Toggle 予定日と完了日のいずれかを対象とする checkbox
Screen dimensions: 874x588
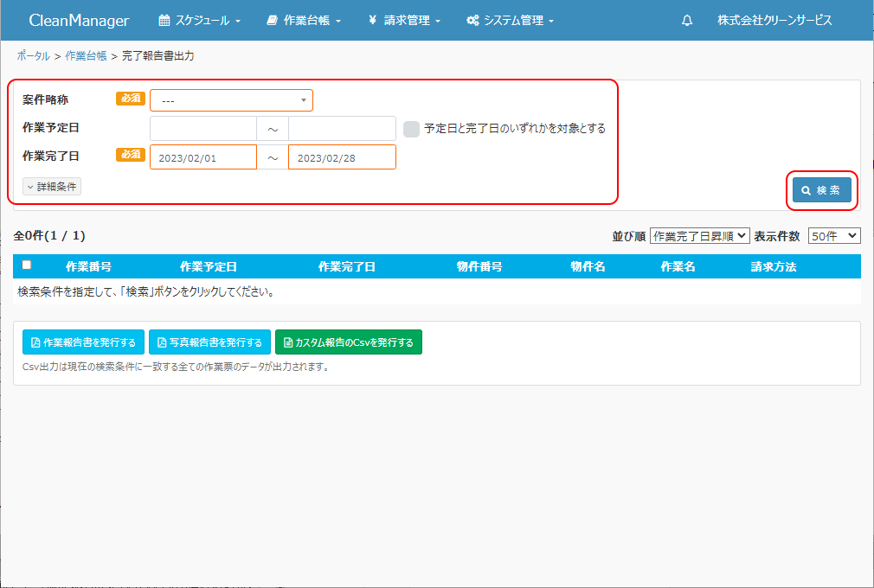pyautogui.click(x=411, y=129)
